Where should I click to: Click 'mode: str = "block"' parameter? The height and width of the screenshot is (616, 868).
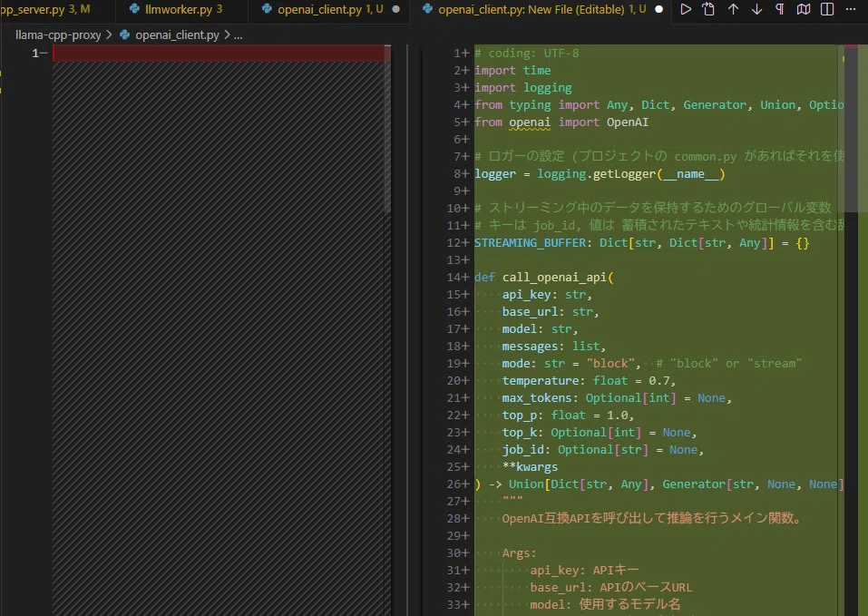[x=568, y=363]
